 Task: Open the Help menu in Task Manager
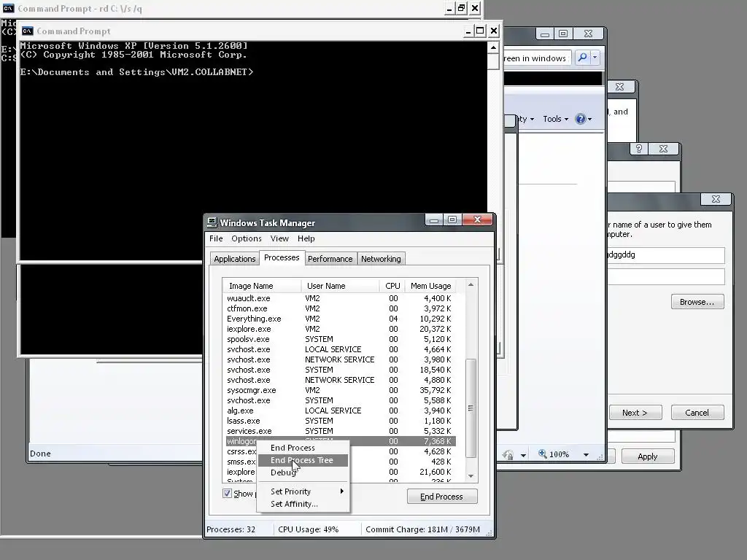click(306, 238)
